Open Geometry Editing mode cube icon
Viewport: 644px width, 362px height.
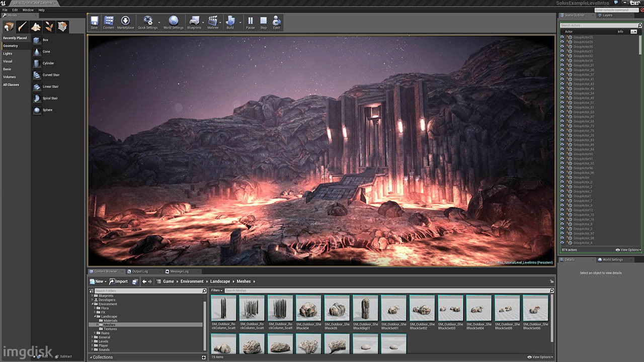[x=62, y=27]
